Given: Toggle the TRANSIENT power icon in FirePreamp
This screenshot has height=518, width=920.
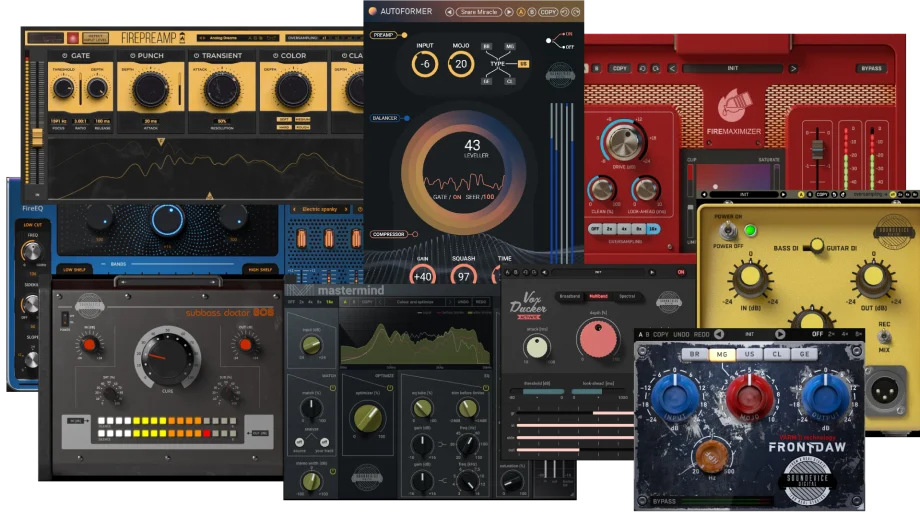Looking at the screenshot, I should click(x=197, y=56).
